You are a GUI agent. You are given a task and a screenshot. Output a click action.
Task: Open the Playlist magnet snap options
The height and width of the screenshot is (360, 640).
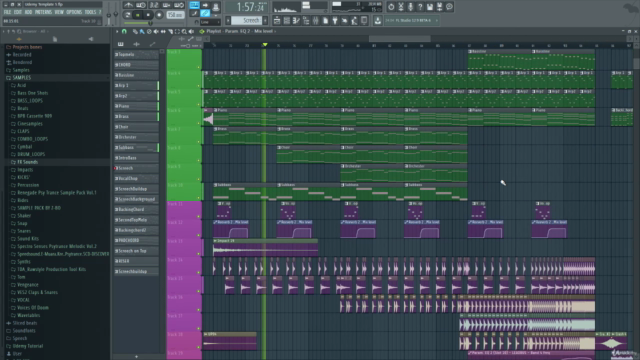tap(124, 31)
